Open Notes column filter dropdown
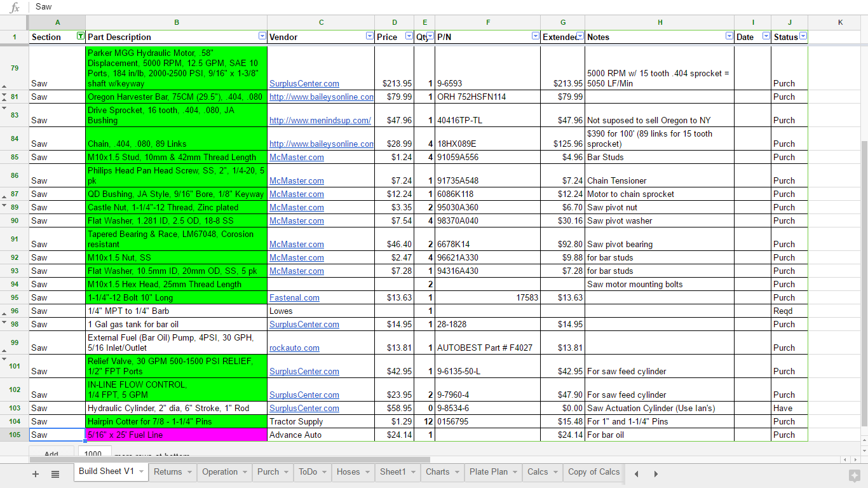 click(x=729, y=36)
